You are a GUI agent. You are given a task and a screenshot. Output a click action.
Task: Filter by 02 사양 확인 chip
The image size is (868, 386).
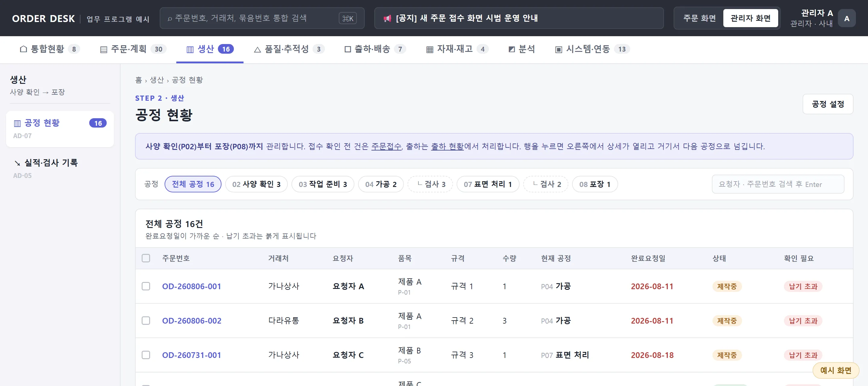256,184
